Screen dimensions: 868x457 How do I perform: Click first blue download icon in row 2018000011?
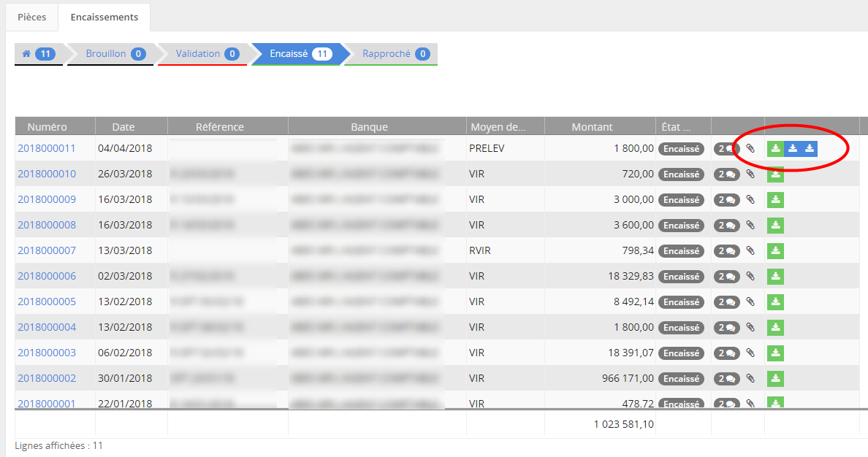click(x=792, y=149)
